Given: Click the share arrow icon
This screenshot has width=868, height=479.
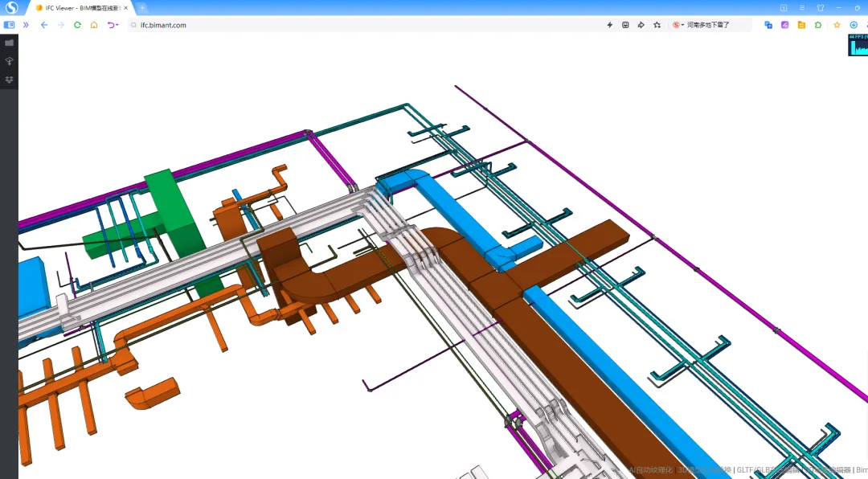Looking at the screenshot, I should point(641,25).
